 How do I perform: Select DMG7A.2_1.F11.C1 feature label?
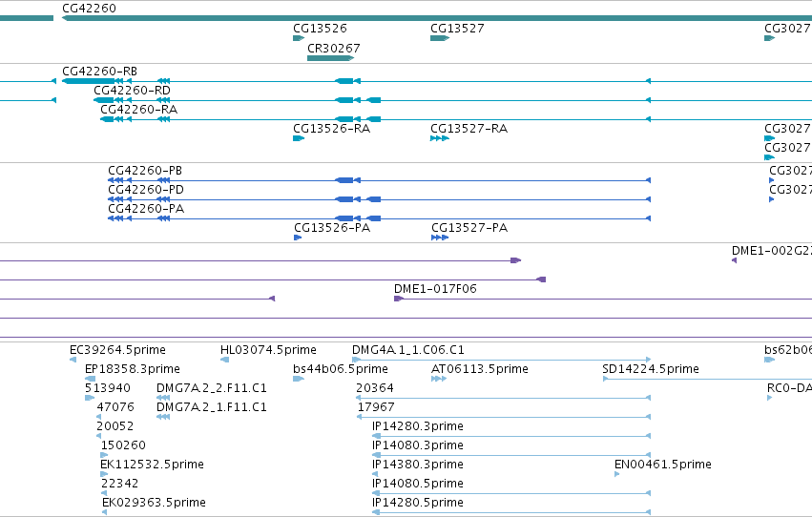click(x=211, y=407)
